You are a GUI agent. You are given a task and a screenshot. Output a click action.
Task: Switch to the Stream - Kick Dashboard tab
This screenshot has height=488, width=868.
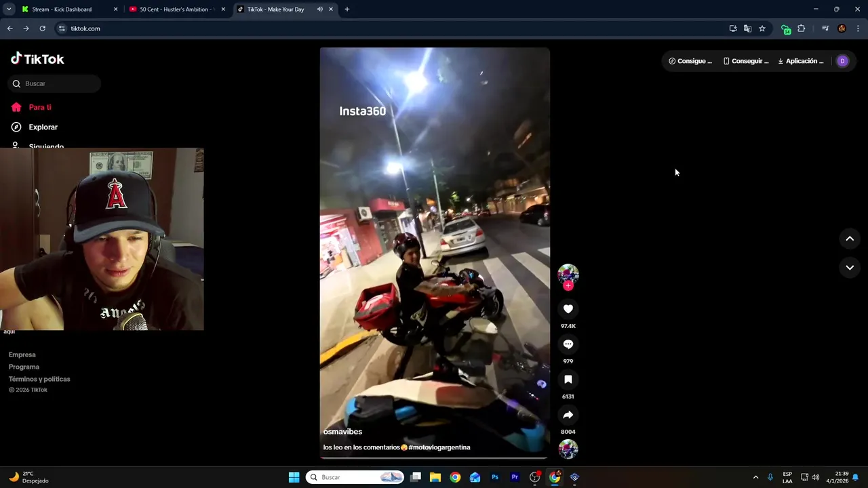tap(62, 9)
